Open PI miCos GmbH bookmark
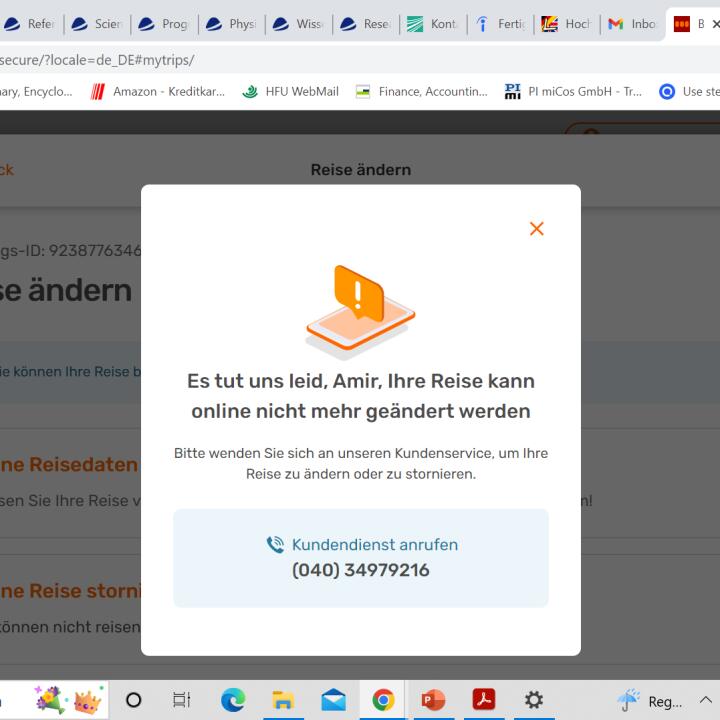Viewport: 720px width, 720px height. point(573,91)
